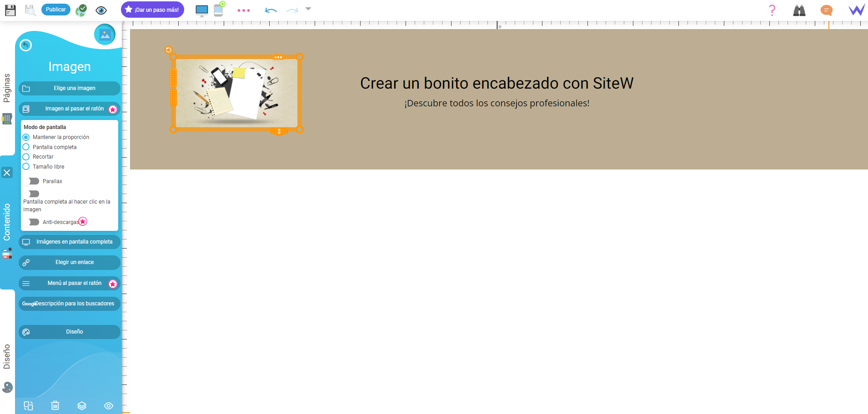Click the Publicar button
Viewport: 868px width, 414px height.
tap(55, 10)
